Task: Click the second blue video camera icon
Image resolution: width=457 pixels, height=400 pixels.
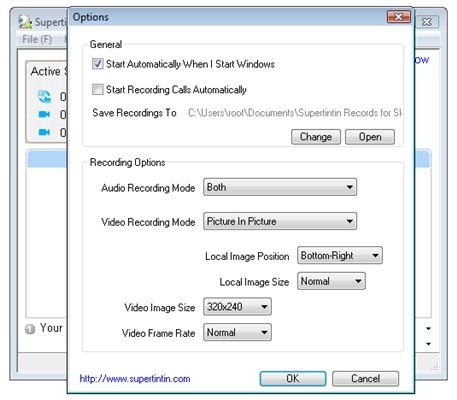Action: [x=44, y=132]
